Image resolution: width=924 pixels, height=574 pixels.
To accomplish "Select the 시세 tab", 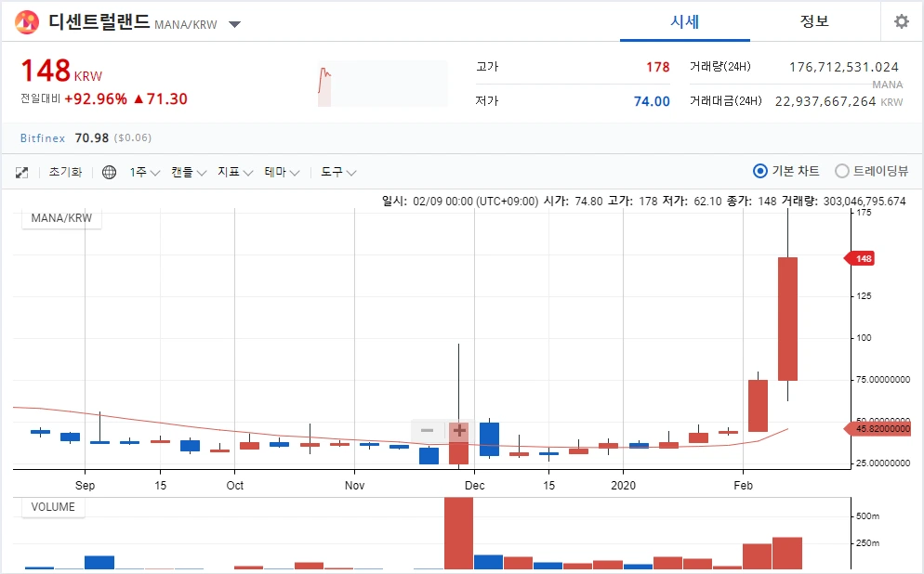I will pos(685,21).
